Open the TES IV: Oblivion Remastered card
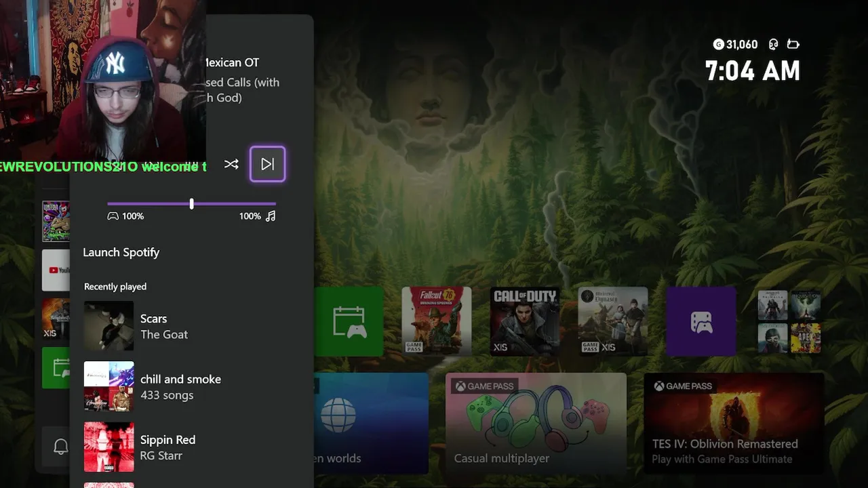Image resolution: width=868 pixels, height=488 pixels. click(734, 424)
